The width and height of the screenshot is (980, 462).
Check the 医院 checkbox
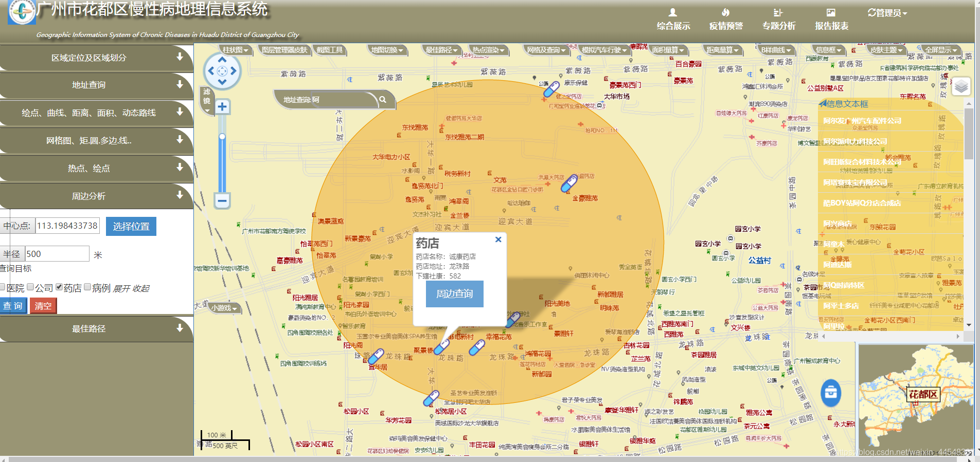point(3,287)
